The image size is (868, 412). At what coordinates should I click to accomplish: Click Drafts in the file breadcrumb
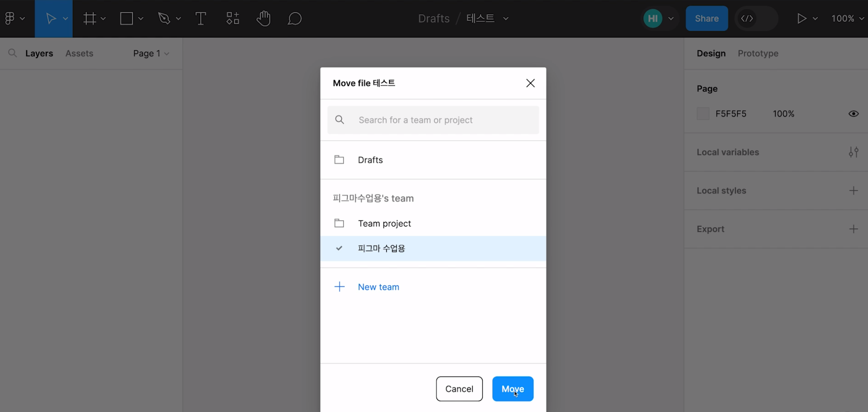click(434, 19)
